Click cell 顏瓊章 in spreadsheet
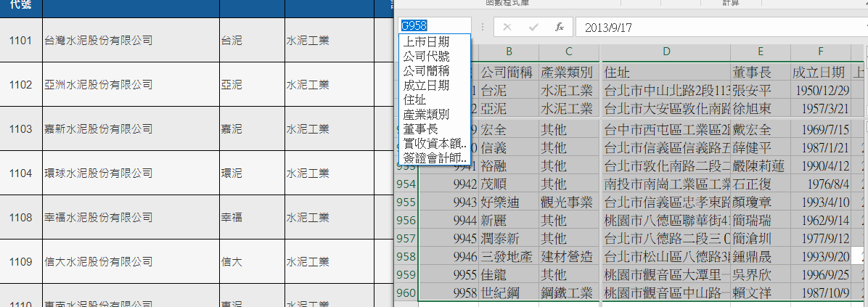The height and width of the screenshot is (307, 868). (x=761, y=202)
